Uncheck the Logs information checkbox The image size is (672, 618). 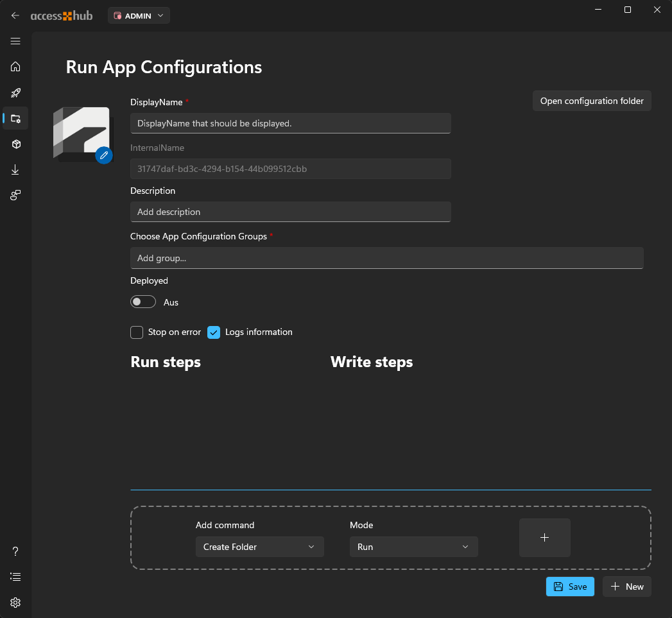pos(214,332)
